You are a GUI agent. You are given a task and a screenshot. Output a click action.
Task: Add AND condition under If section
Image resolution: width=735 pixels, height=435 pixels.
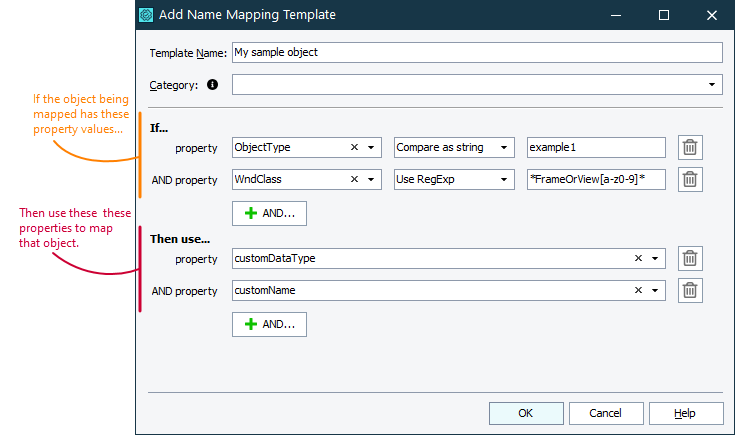[x=269, y=213]
